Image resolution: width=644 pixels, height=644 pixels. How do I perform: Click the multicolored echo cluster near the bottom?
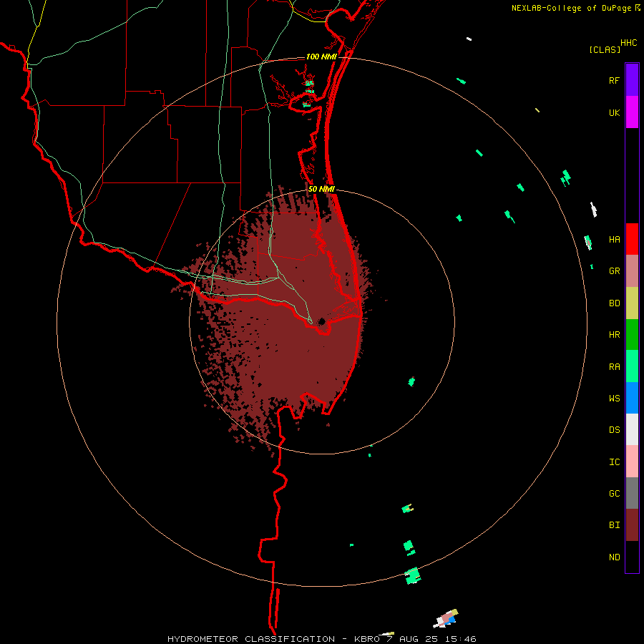(446, 618)
